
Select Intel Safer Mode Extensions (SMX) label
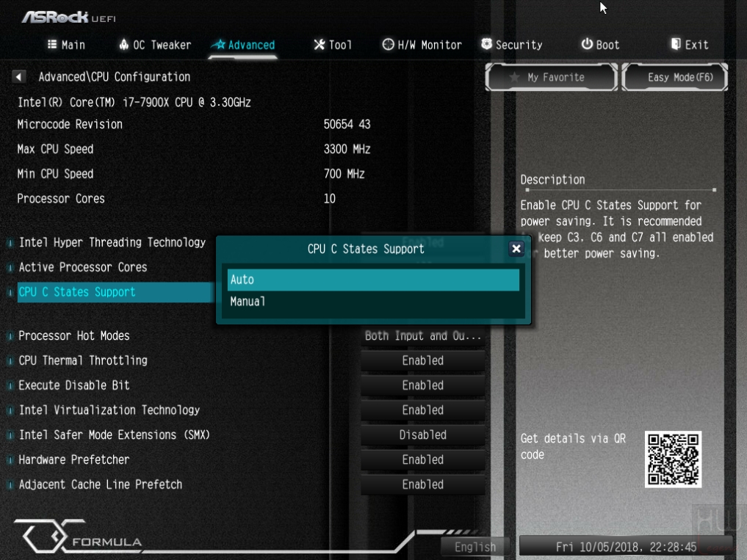115,434
